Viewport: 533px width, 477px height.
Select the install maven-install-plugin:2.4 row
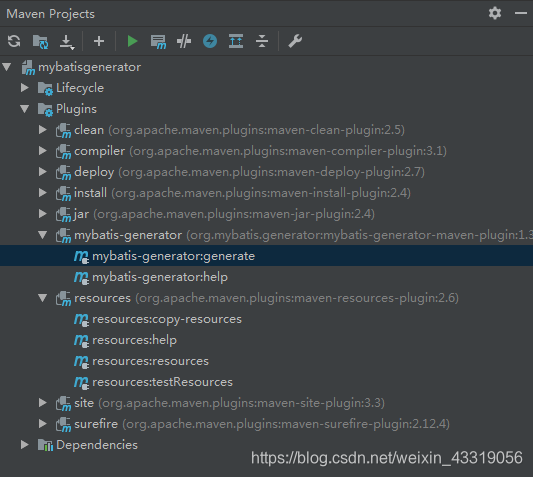click(x=266, y=193)
